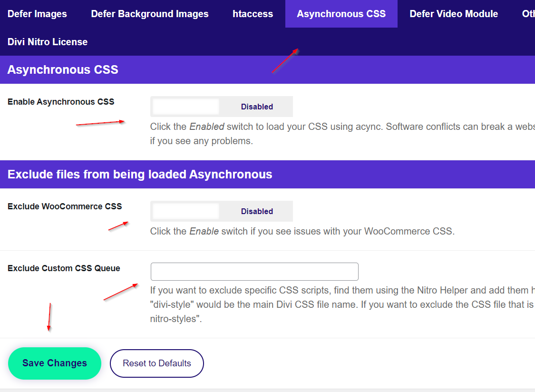Open the Divi Nitro License tab
Viewport: 535px width, 392px height.
[47, 42]
